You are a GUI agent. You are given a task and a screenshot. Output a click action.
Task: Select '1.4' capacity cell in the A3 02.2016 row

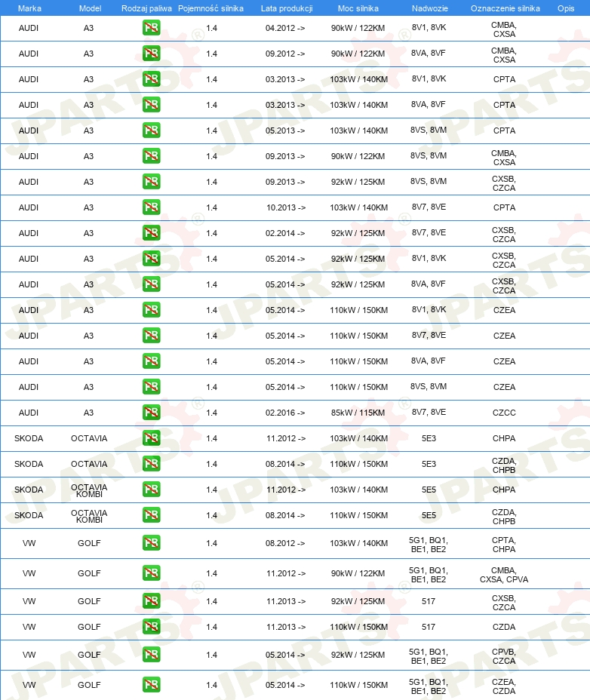point(212,413)
